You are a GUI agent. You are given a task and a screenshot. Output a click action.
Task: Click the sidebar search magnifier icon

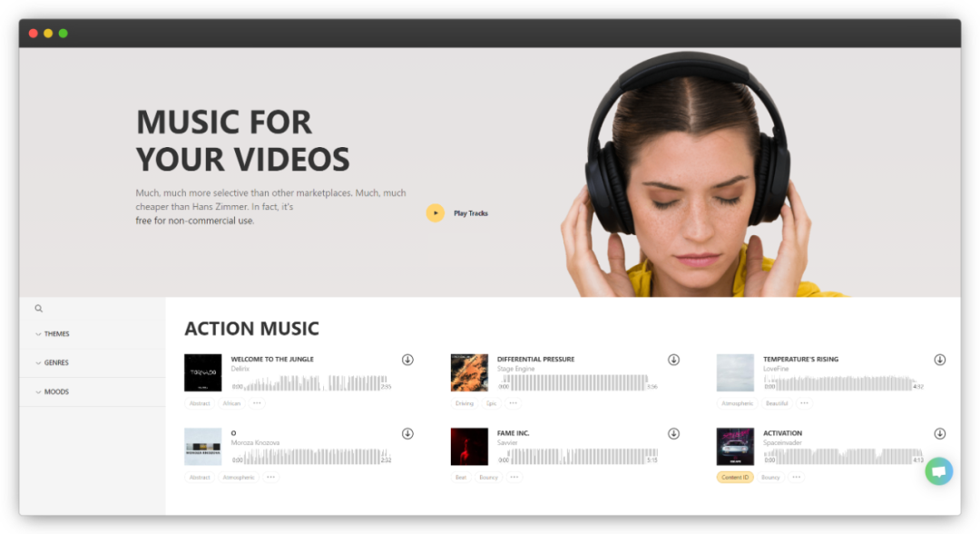(39, 309)
